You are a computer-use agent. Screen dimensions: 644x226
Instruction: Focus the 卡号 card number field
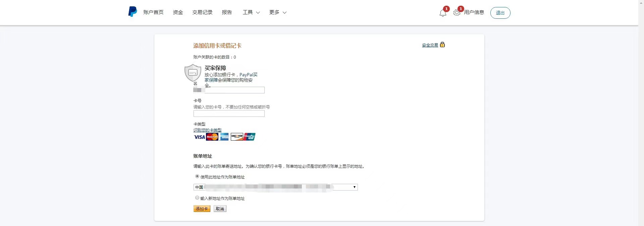coord(229,114)
